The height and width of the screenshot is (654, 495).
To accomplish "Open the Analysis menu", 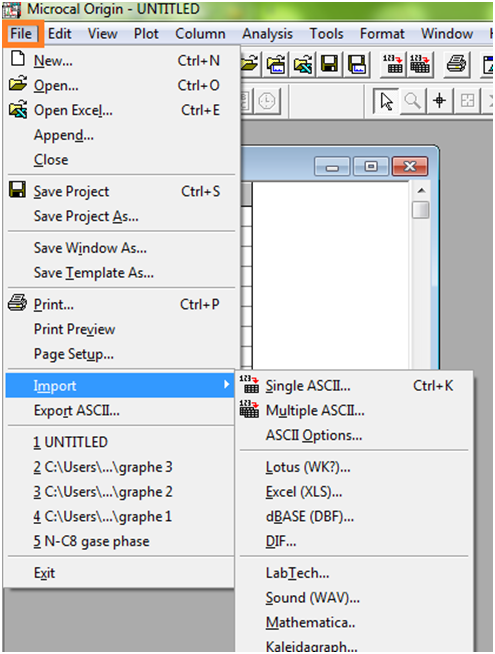I will [267, 34].
